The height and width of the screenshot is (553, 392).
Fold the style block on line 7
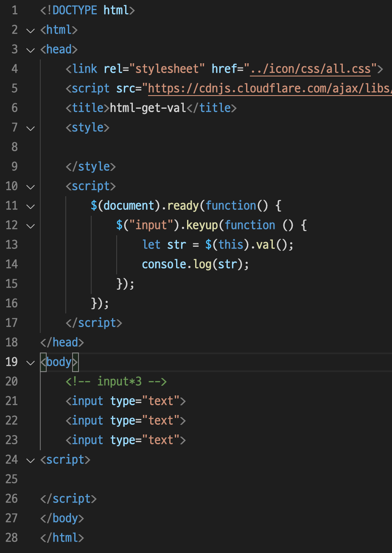point(30,128)
